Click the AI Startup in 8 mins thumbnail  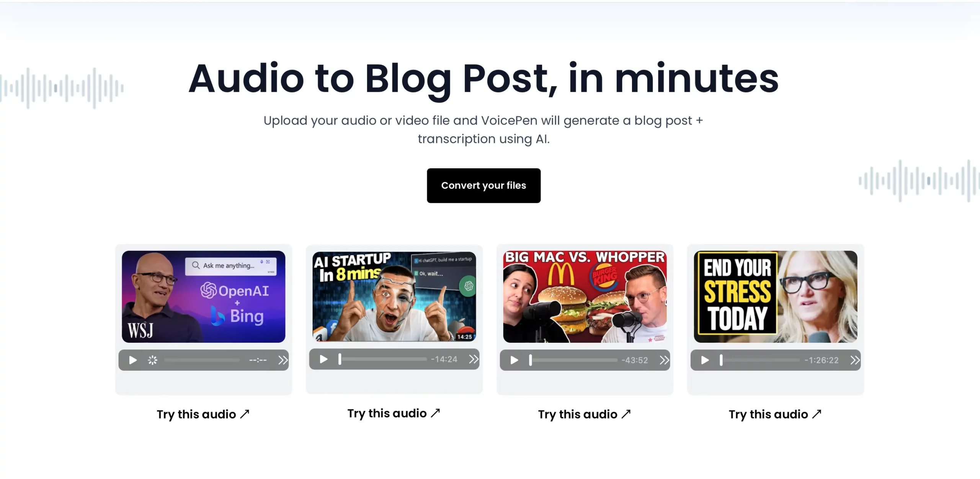pos(394,297)
